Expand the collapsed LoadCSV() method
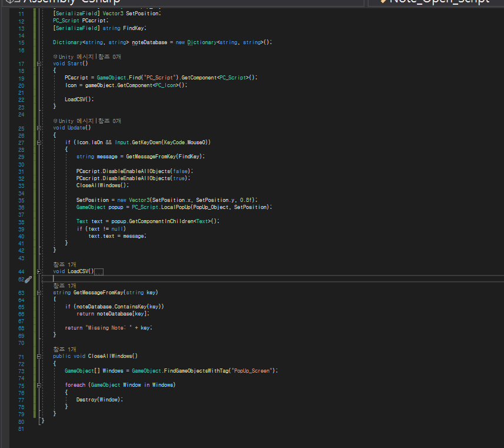 (x=39, y=271)
